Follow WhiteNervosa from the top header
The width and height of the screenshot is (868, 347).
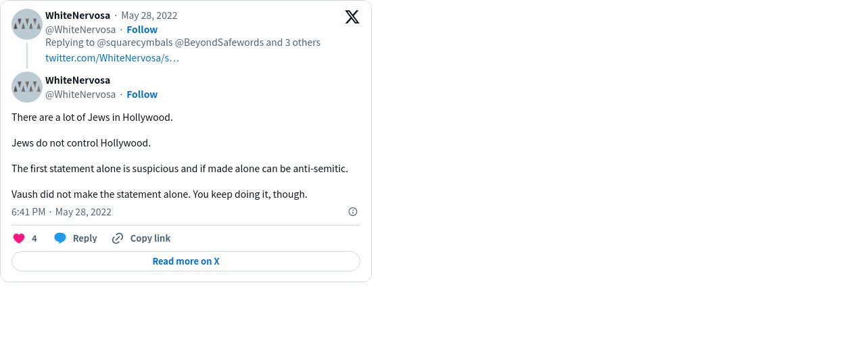pyautogui.click(x=142, y=30)
